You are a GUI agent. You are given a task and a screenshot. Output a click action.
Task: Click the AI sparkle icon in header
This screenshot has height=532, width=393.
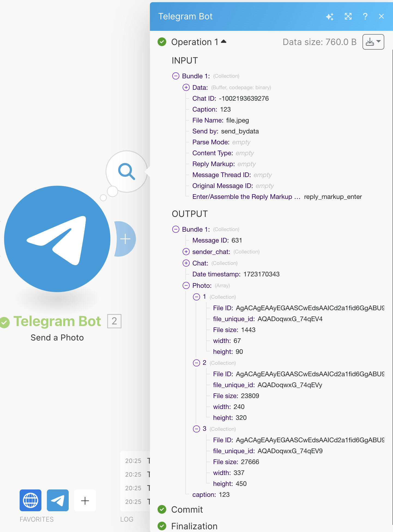point(330,17)
